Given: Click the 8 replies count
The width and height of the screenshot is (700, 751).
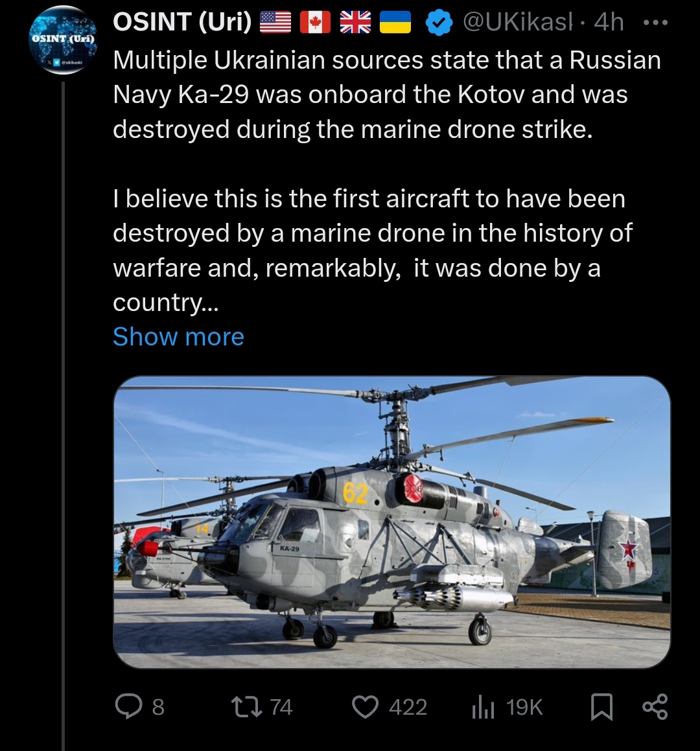Looking at the screenshot, I should tap(158, 708).
